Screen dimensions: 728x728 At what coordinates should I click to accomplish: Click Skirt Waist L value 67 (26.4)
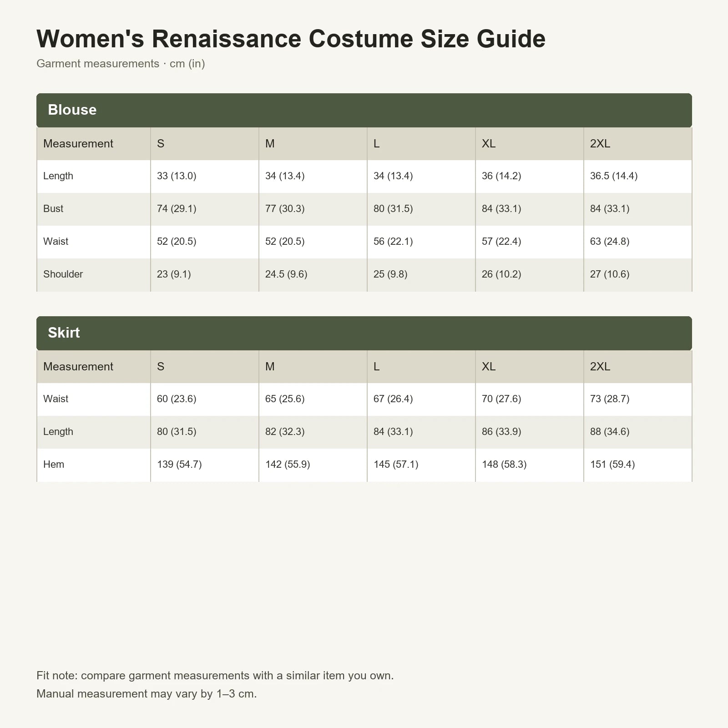pos(393,399)
